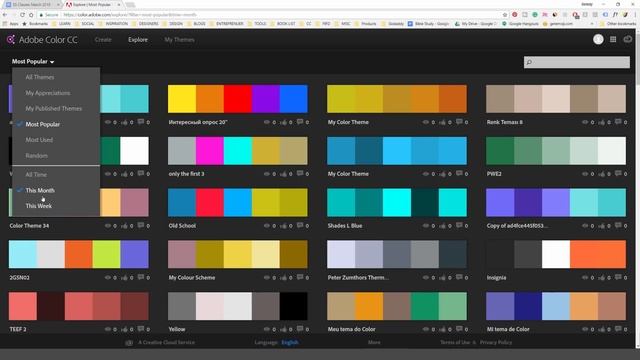Click Privacy Policy link in footer

click(x=496, y=342)
